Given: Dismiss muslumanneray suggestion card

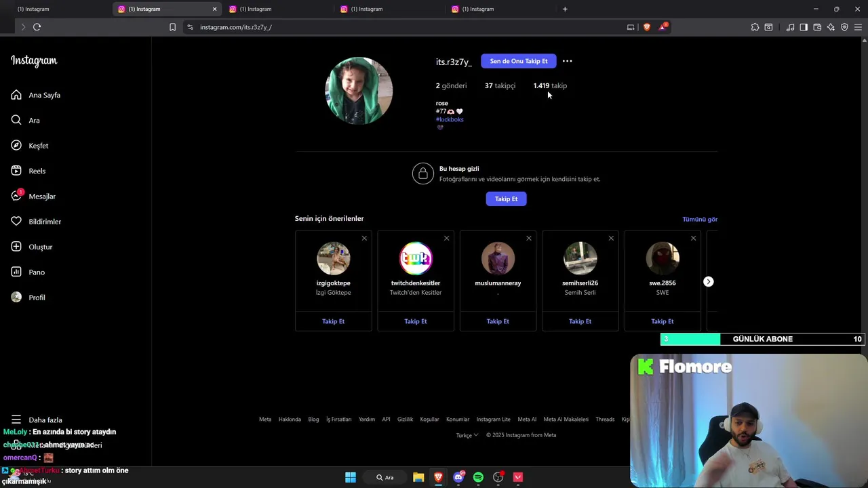Looking at the screenshot, I should (529, 238).
